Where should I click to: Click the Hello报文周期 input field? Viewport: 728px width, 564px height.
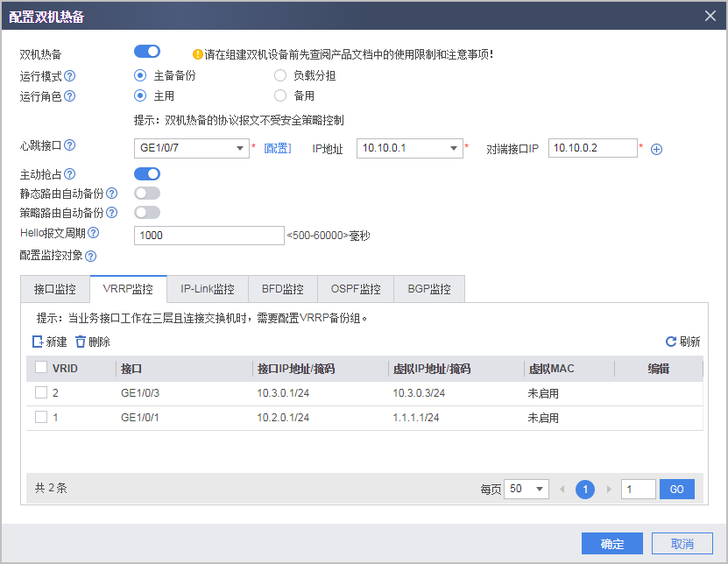click(x=209, y=235)
